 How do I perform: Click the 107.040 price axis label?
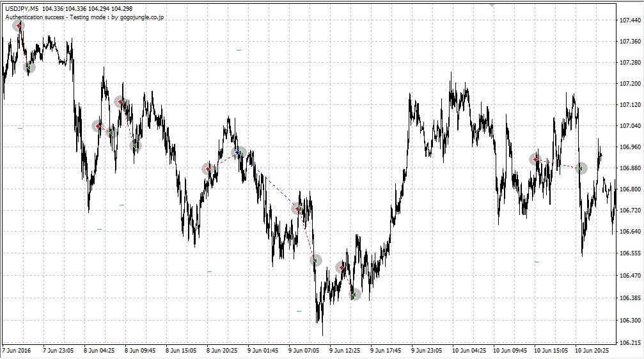tap(630, 126)
